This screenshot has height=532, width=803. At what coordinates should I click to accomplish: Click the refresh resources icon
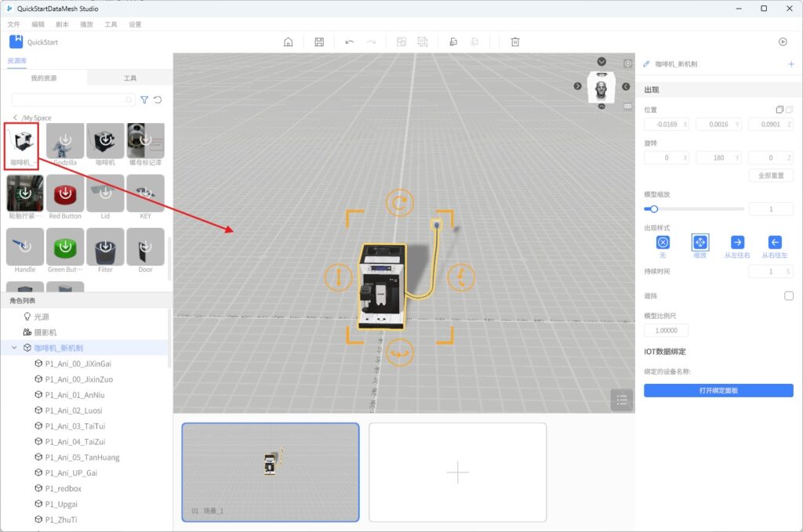(x=158, y=100)
